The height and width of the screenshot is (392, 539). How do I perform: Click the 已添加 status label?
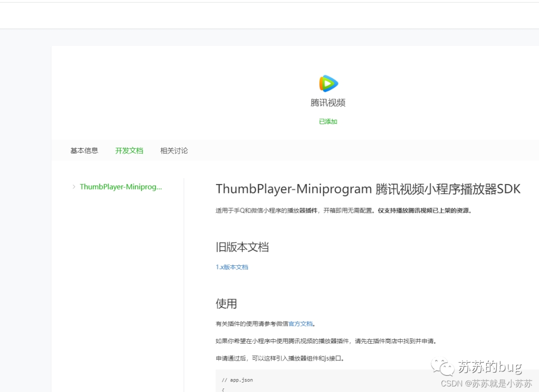click(328, 122)
